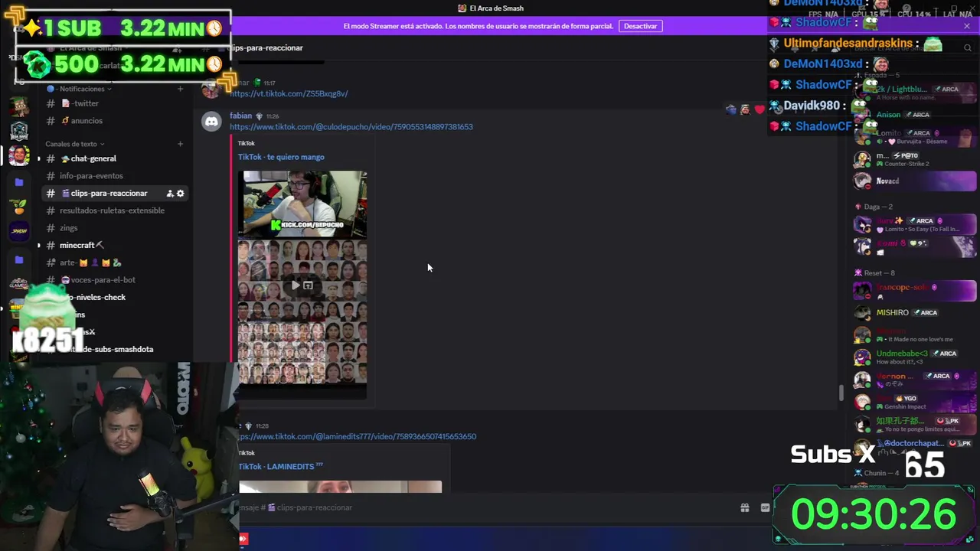Open the voces-para-el-bot channel
Viewport: 980px width, 551px height.
click(113, 280)
